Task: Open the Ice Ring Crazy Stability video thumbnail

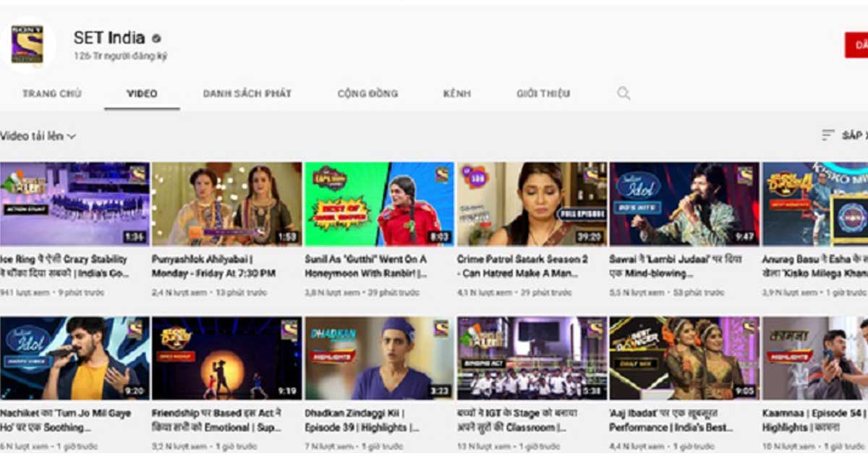Action: tap(75, 204)
